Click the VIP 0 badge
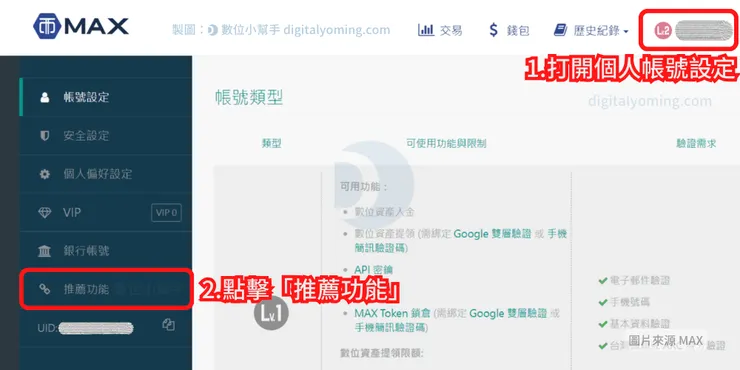The image size is (740, 370). pos(166,212)
